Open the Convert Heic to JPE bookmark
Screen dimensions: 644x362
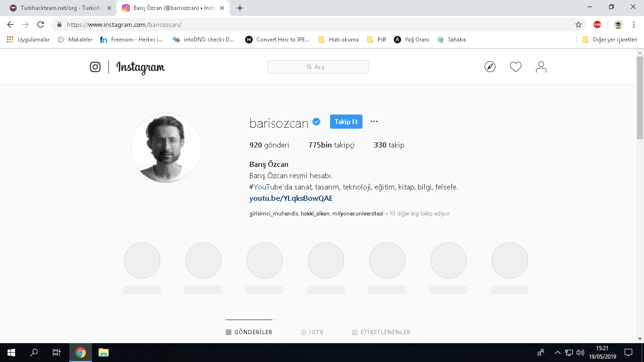coord(277,40)
